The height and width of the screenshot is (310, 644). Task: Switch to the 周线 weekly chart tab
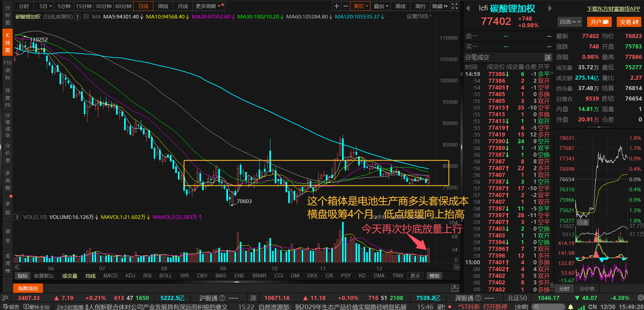click(163, 6)
